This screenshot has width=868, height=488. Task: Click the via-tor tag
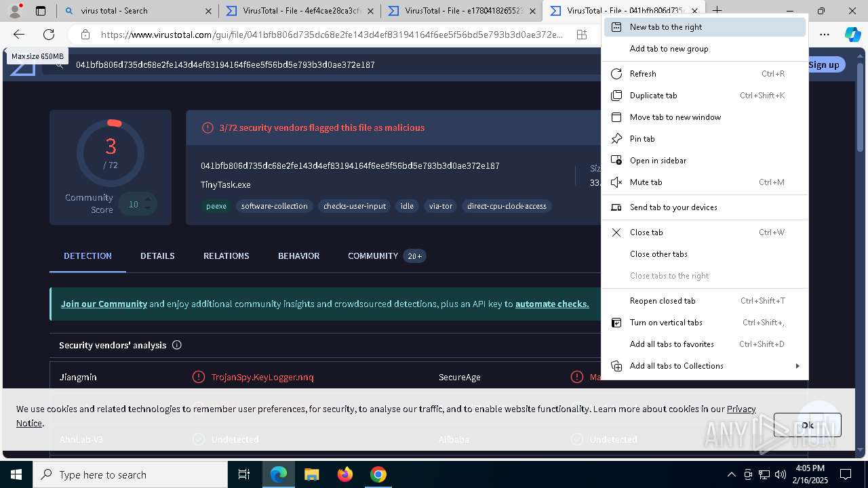441,206
